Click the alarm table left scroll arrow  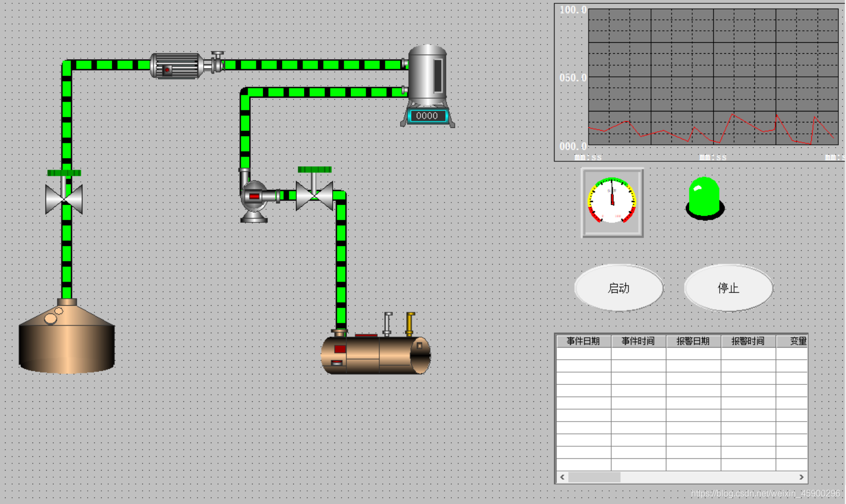click(x=562, y=477)
